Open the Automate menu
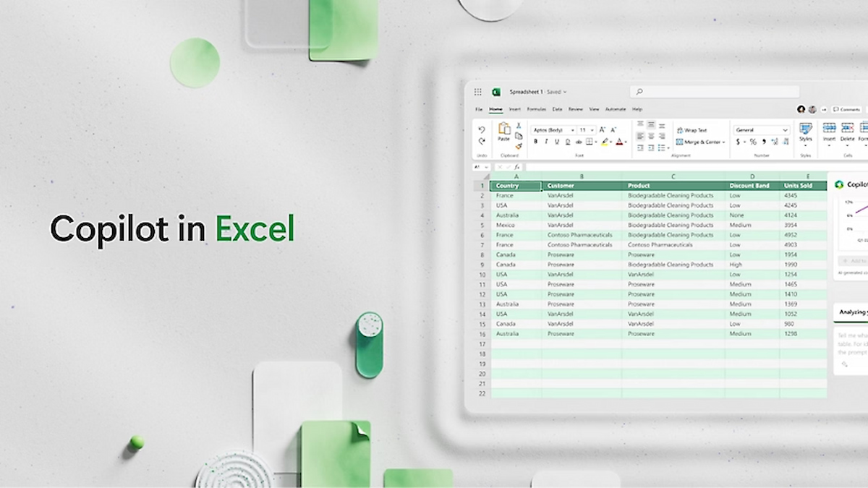This screenshot has width=868, height=488. coord(616,109)
